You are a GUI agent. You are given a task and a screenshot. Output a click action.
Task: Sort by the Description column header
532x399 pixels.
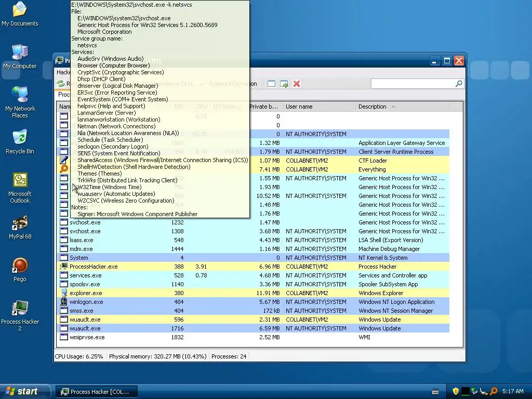pos(403,107)
